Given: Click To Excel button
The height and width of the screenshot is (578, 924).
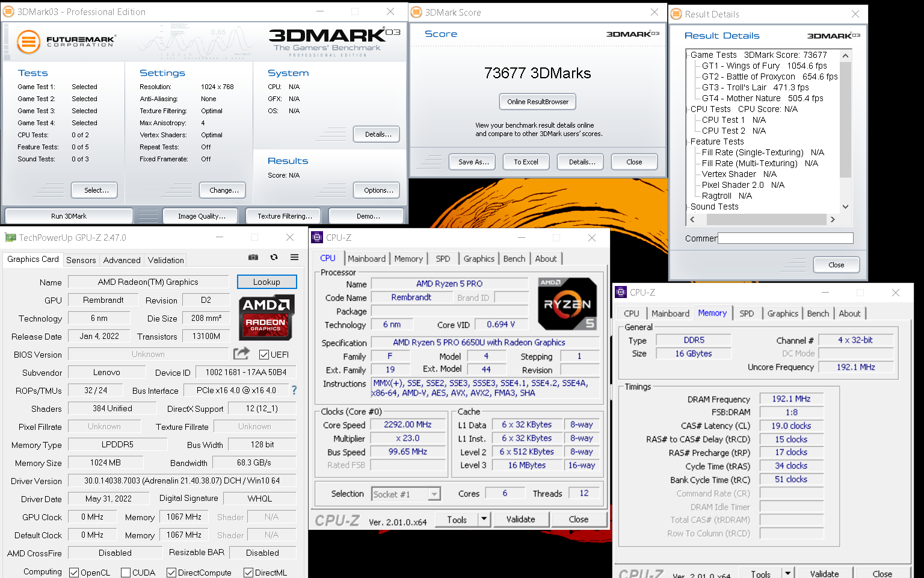Looking at the screenshot, I should point(526,162).
